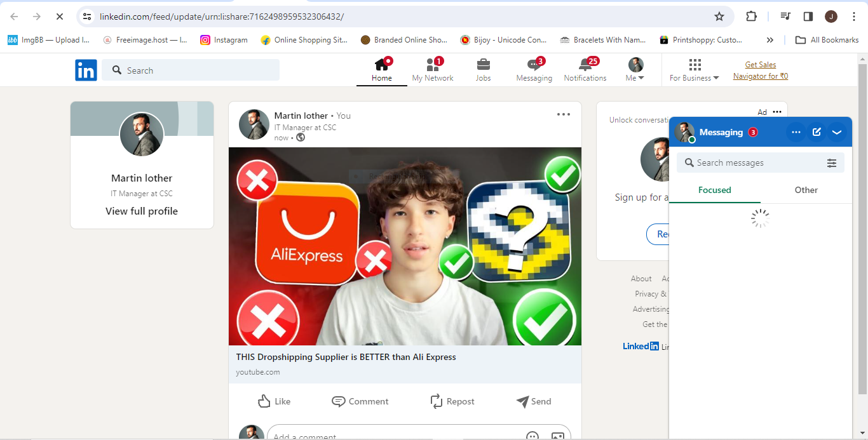Switch to the Focused tab
This screenshot has height=440, width=868.
click(x=715, y=190)
